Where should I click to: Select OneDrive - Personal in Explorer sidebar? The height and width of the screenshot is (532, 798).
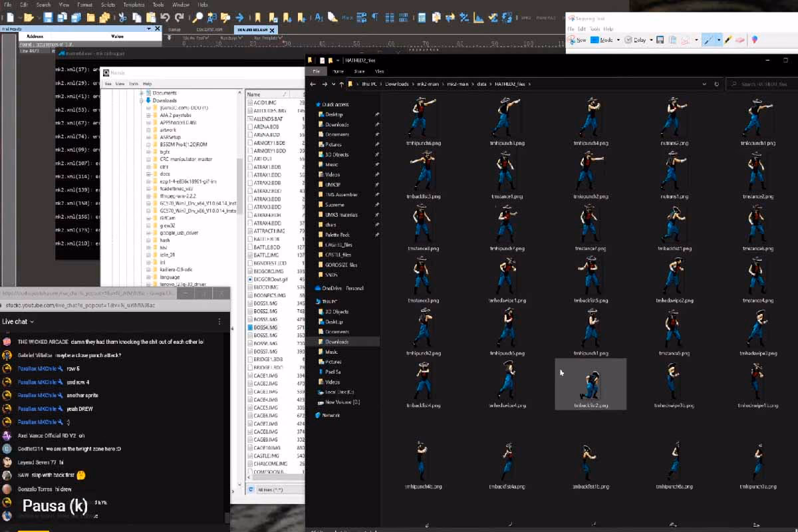point(342,288)
